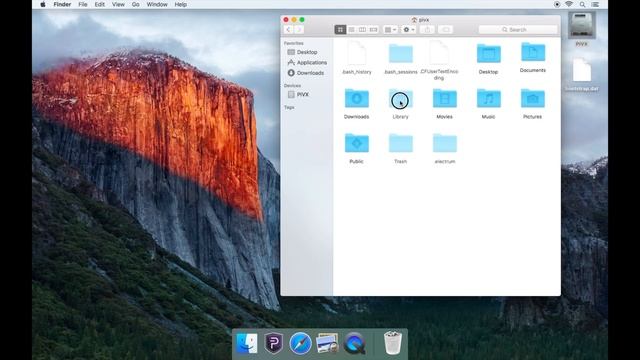Viewport: 640px width, 360px height.
Task: Select Desktop in the Favorites sidebar
Action: [x=307, y=52]
